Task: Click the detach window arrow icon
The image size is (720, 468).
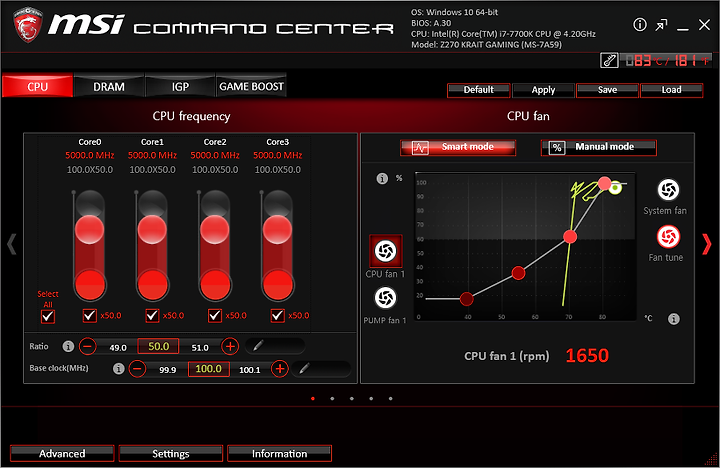Action: [661, 25]
